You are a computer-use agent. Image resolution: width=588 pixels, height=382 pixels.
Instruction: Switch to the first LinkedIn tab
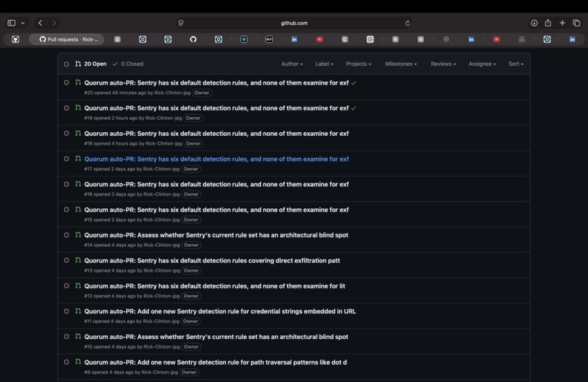[295, 39]
